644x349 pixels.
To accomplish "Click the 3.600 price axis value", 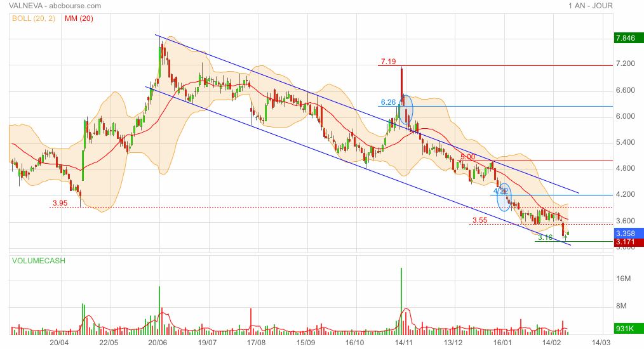I will coord(625,221).
